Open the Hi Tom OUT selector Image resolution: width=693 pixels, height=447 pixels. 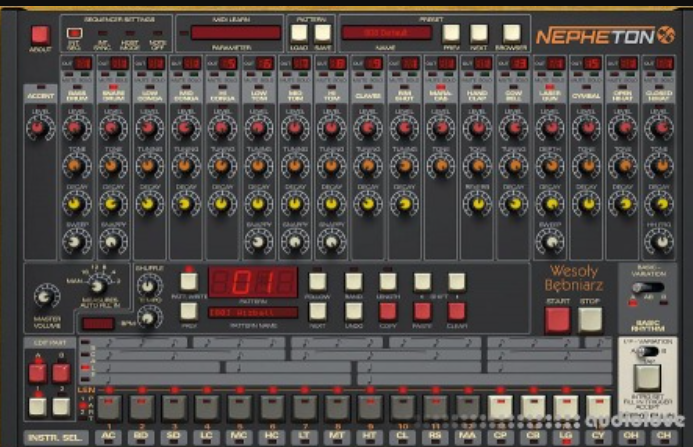(337, 64)
